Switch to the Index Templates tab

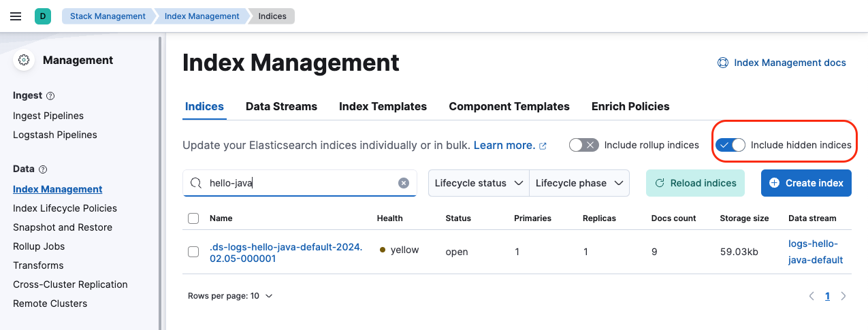coord(383,106)
